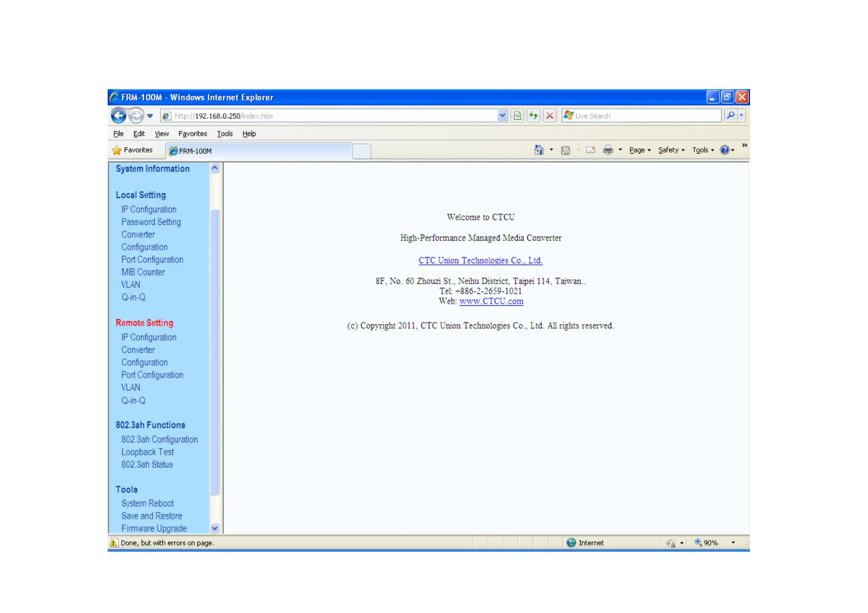
Task: Open Password Setting under Local Setting
Action: click(x=151, y=222)
